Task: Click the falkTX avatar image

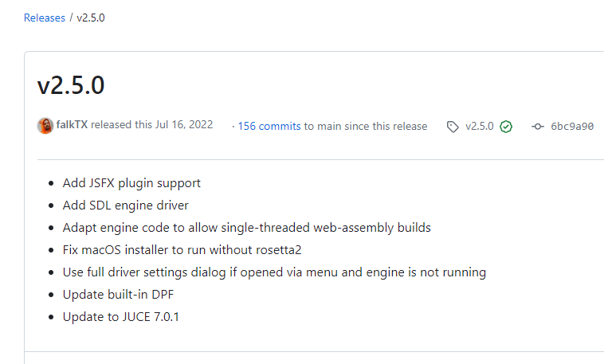Action: [45, 126]
